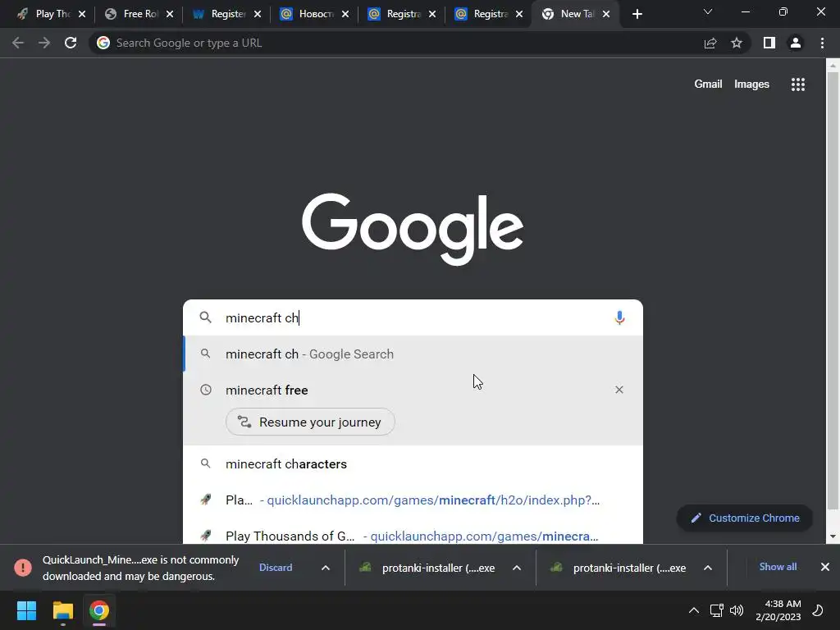
Task: Open a new tab with plus button
Action: [x=637, y=15]
